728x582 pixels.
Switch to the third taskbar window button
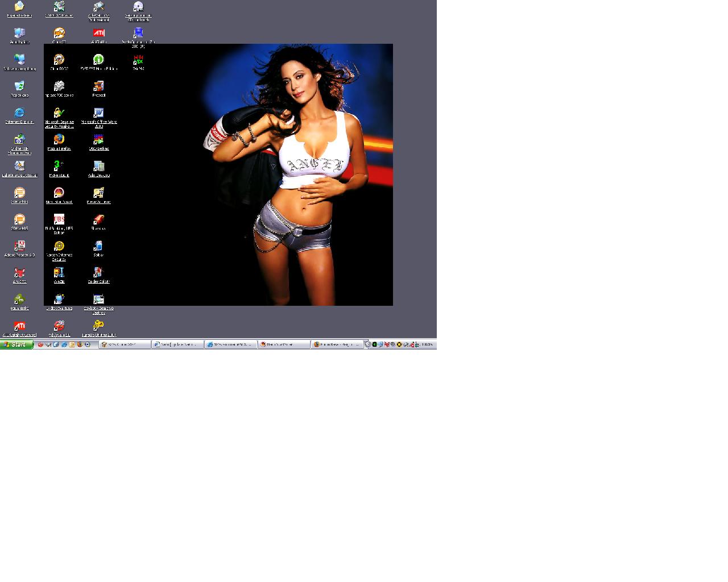(230, 344)
